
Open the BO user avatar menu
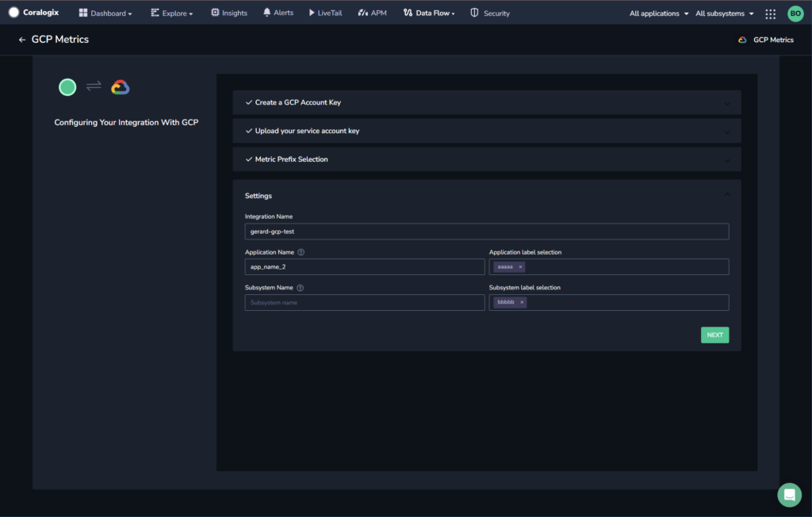(x=795, y=13)
